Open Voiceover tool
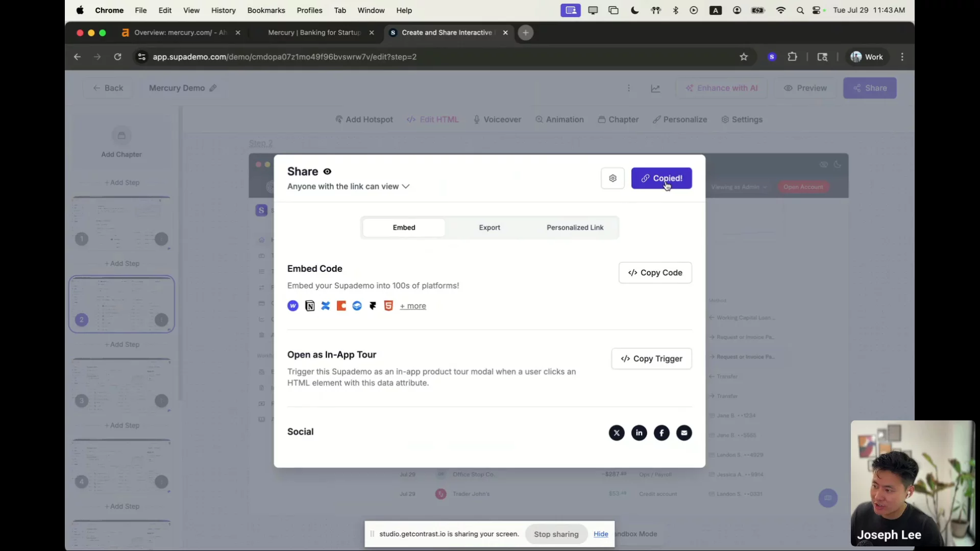The height and width of the screenshot is (551, 980). click(497, 119)
